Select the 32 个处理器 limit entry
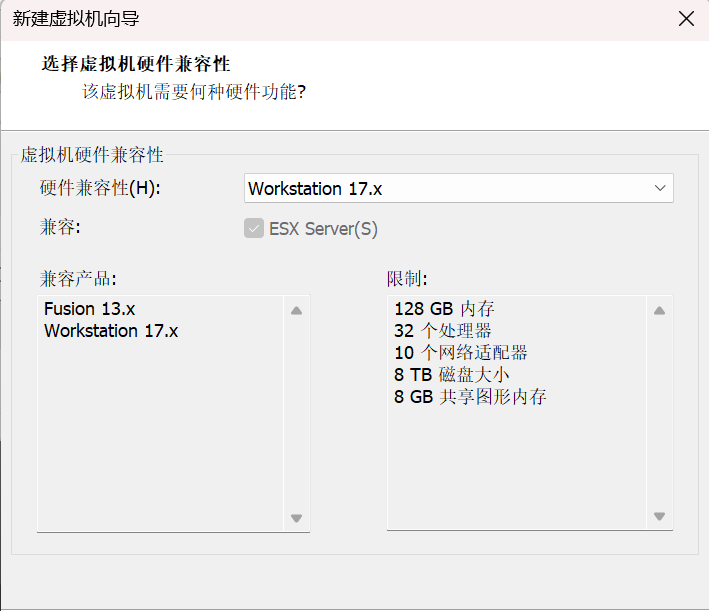The width and height of the screenshot is (715, 611). 443,331
